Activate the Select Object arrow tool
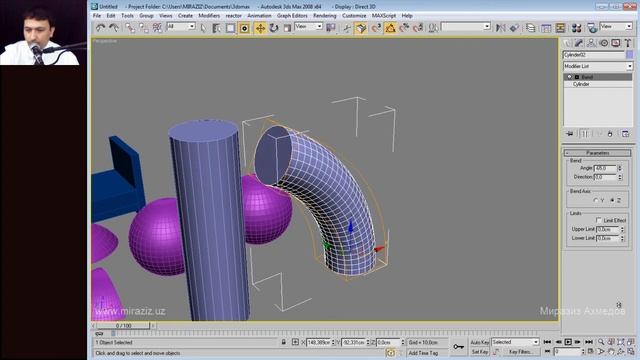 tap(203, 28)
